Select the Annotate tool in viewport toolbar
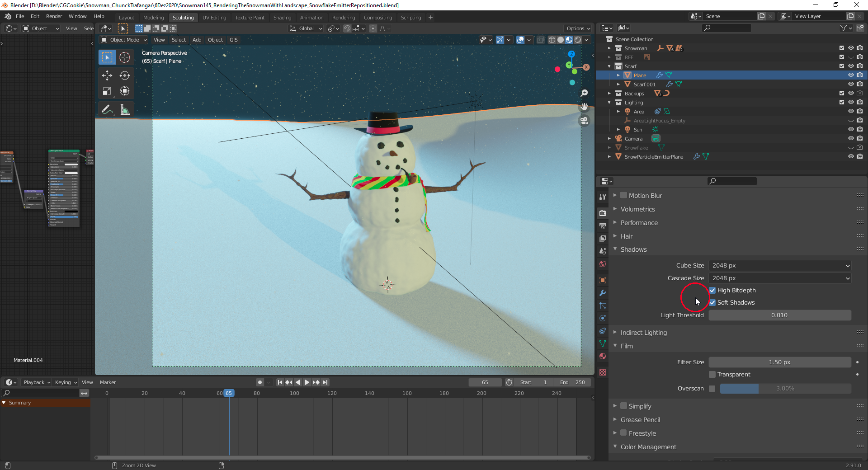 point(107,109)
